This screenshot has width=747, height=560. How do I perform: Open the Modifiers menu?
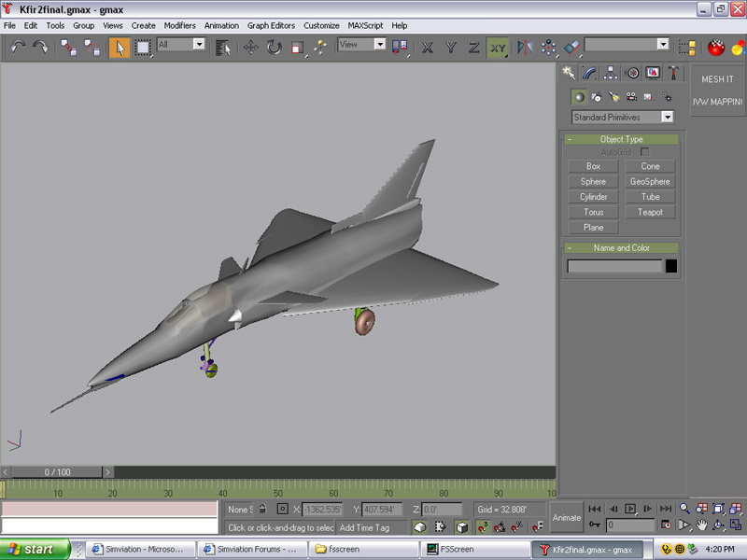point(179,25)
